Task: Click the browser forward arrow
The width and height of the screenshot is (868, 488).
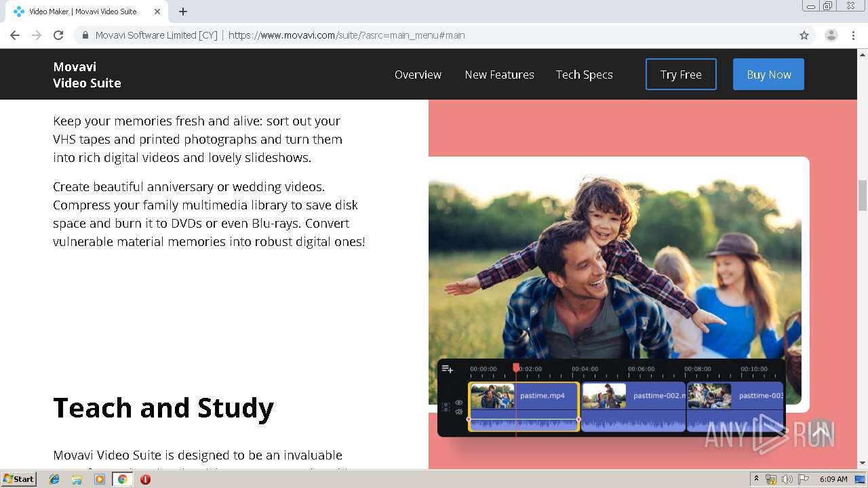Action: coord(37,35)
